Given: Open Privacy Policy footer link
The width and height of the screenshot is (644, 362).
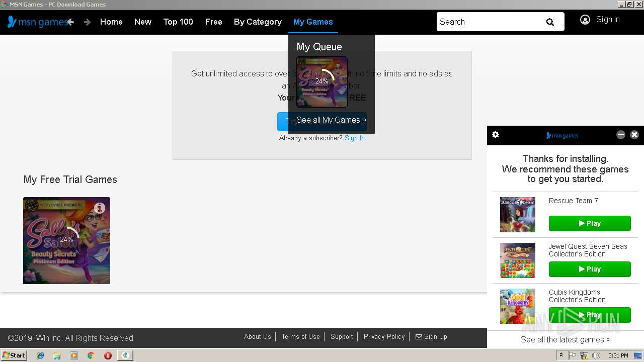Looking at the screenshot, I should [x=384, y=337].
